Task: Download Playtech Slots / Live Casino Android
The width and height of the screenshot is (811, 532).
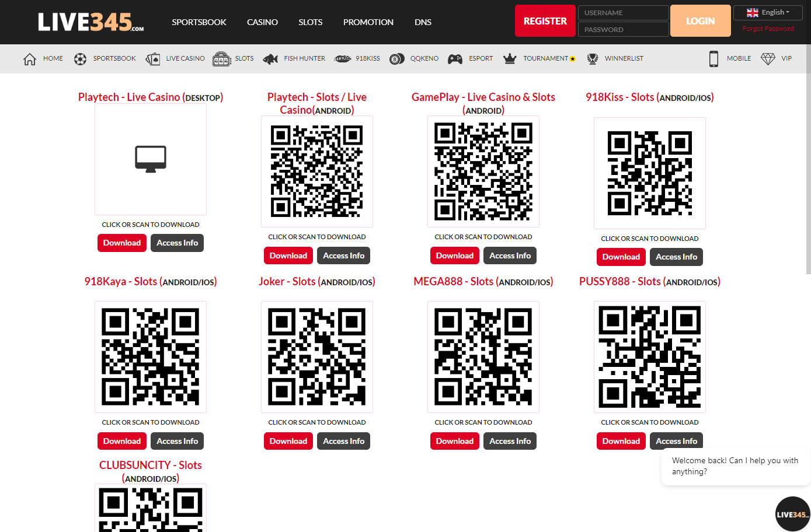Action: [288, 256]
